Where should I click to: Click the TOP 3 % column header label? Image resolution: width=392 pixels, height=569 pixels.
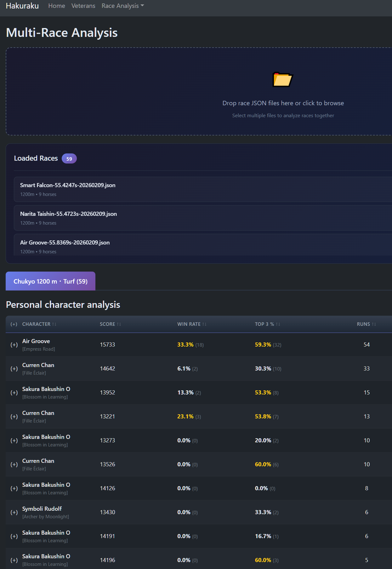[264, 324]
